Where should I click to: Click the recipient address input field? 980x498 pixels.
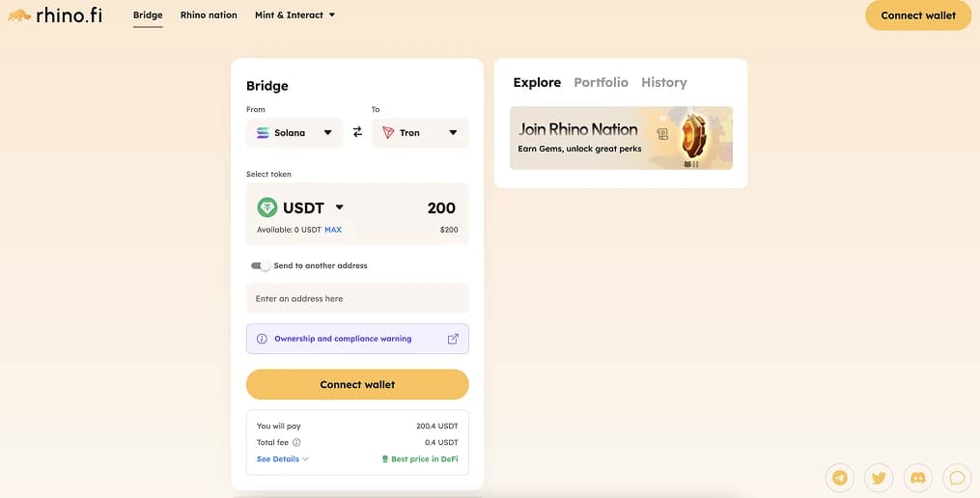[357, 299]
